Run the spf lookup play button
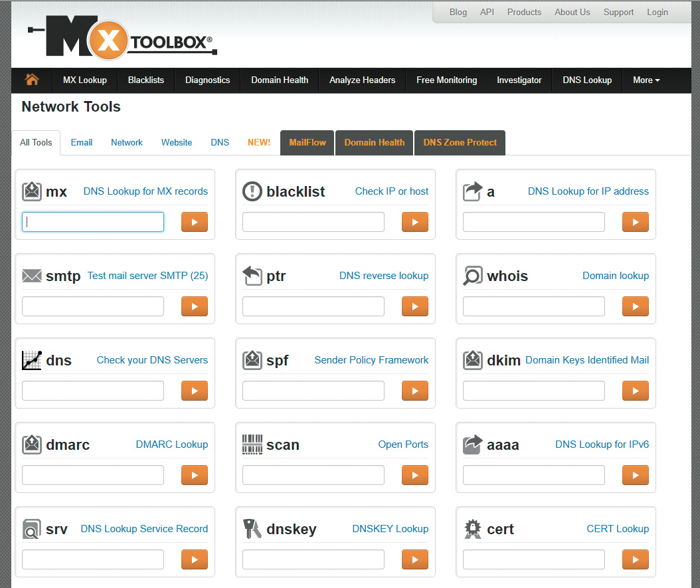The height and width of the screenshot is (588, 700). 415,391
